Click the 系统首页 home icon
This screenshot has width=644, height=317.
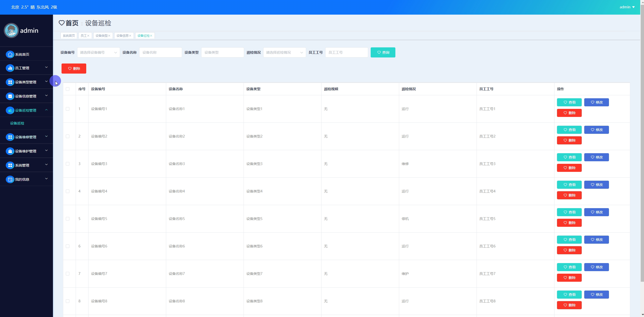[x=10, y=54]
